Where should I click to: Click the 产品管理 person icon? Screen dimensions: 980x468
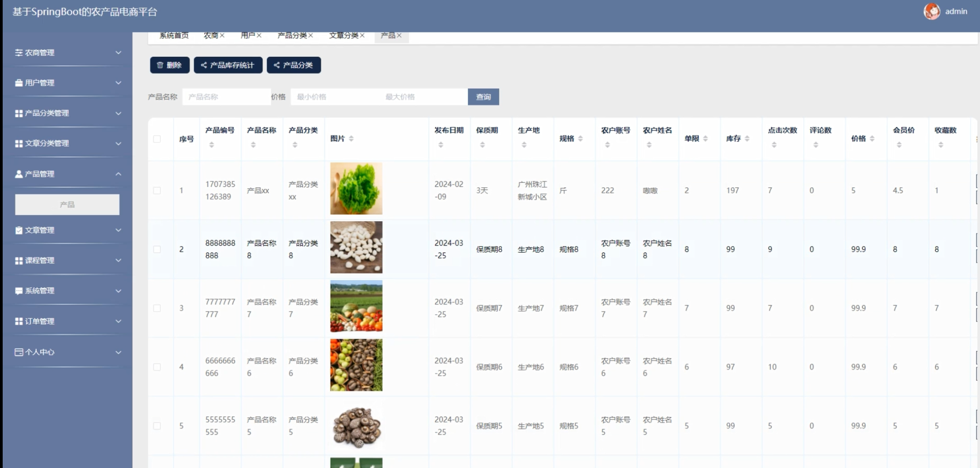click(x=19, y=174)
